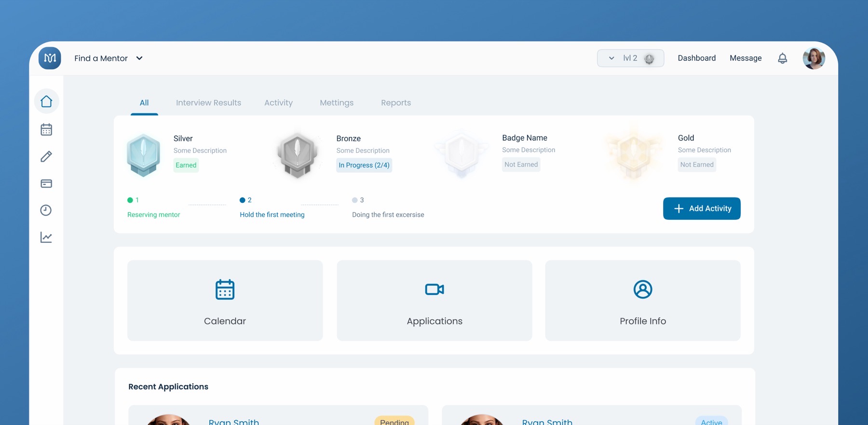The image size is (868, 425).
Task: Click the Add Activity button
Action: (702, 209)
